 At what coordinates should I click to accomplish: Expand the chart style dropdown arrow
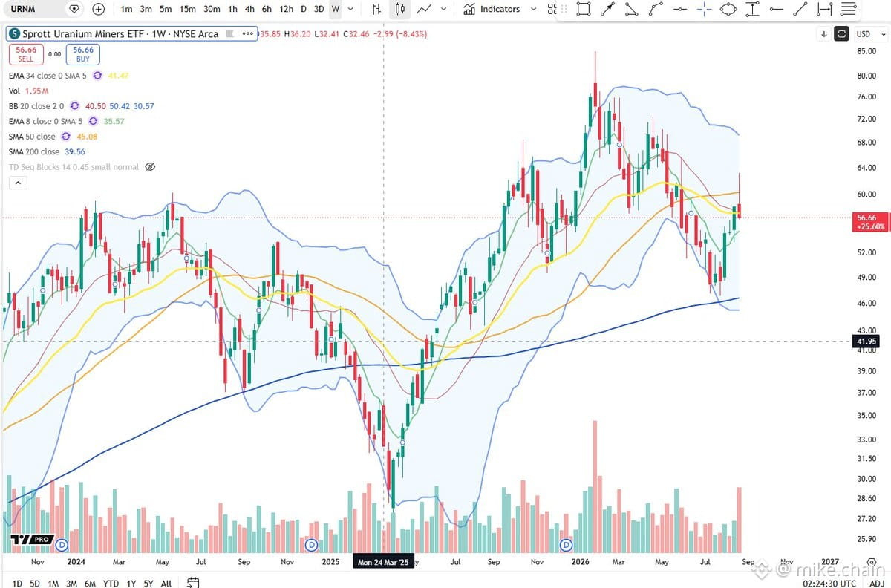tap(444, 9)
